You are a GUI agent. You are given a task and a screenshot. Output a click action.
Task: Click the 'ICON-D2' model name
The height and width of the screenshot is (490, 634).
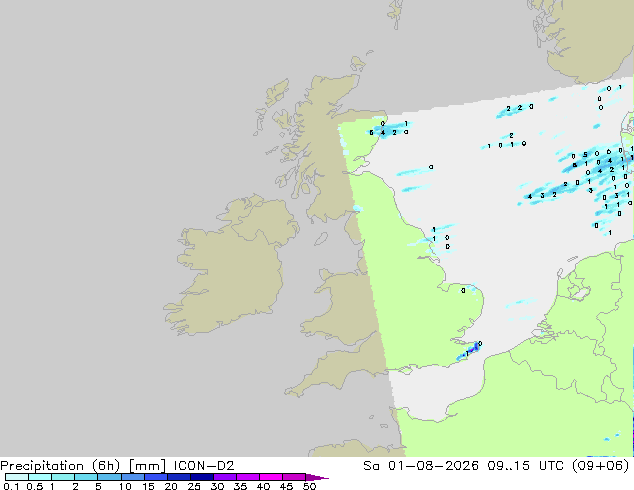pyautogui.click(x=204, y=466)
